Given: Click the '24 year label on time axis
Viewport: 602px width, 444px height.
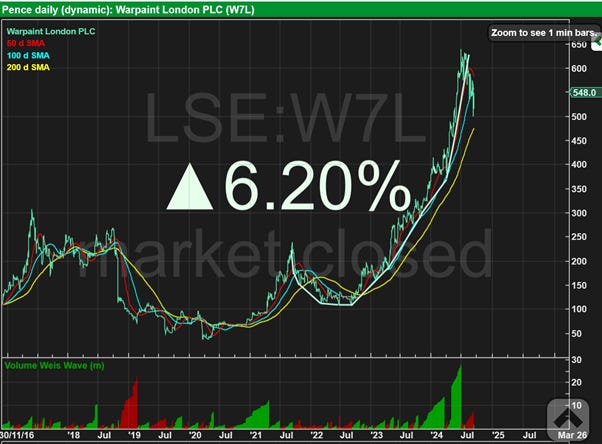Looking at the screenshot, I should click(x=437, y=436).
